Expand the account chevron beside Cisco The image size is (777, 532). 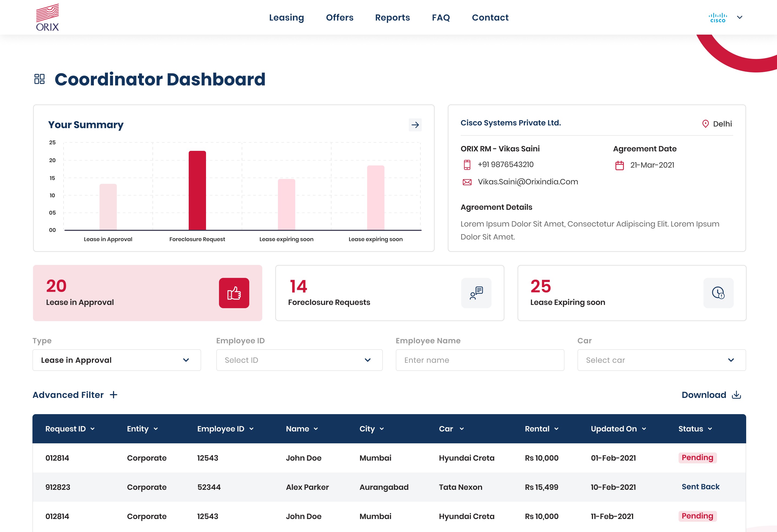(x=739, y=17)
